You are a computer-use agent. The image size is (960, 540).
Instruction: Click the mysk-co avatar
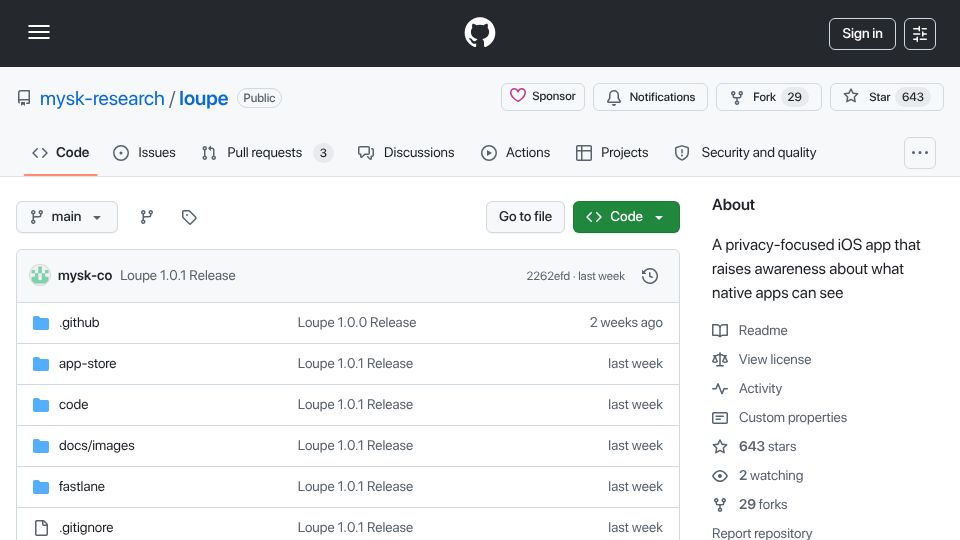[x=40, y=276]
